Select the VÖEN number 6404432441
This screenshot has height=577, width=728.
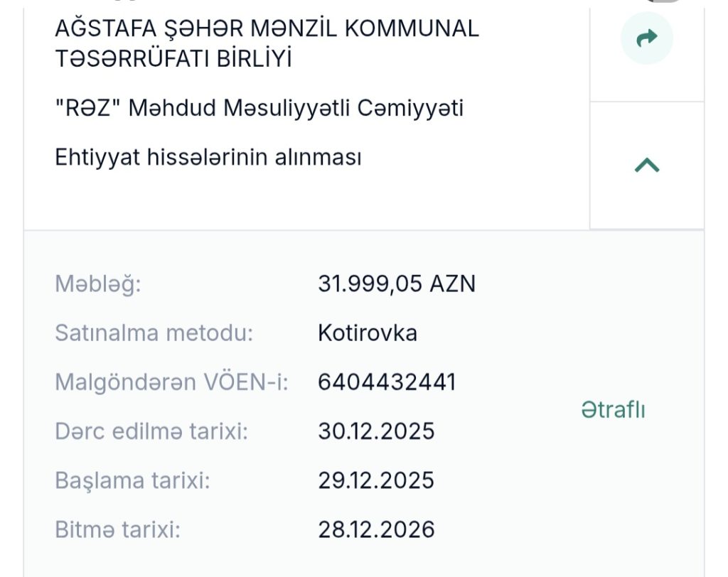387,382
